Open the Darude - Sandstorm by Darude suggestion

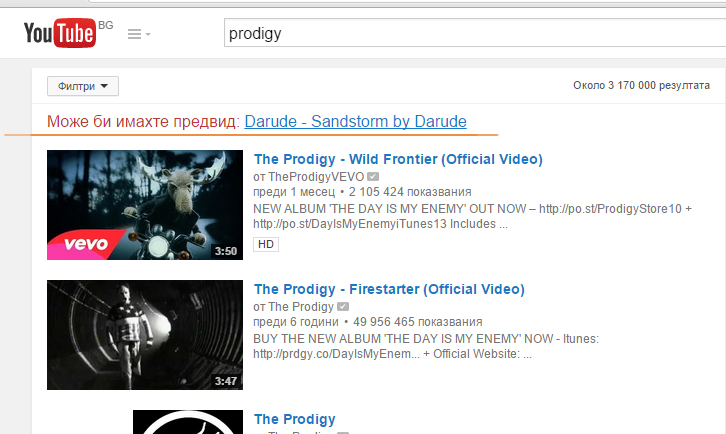click(355, 121)
